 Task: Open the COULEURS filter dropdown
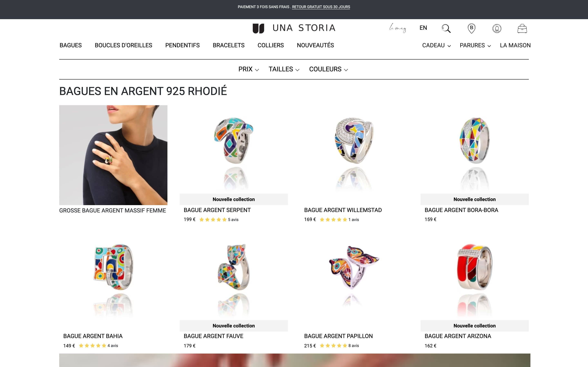coord(329,69)
